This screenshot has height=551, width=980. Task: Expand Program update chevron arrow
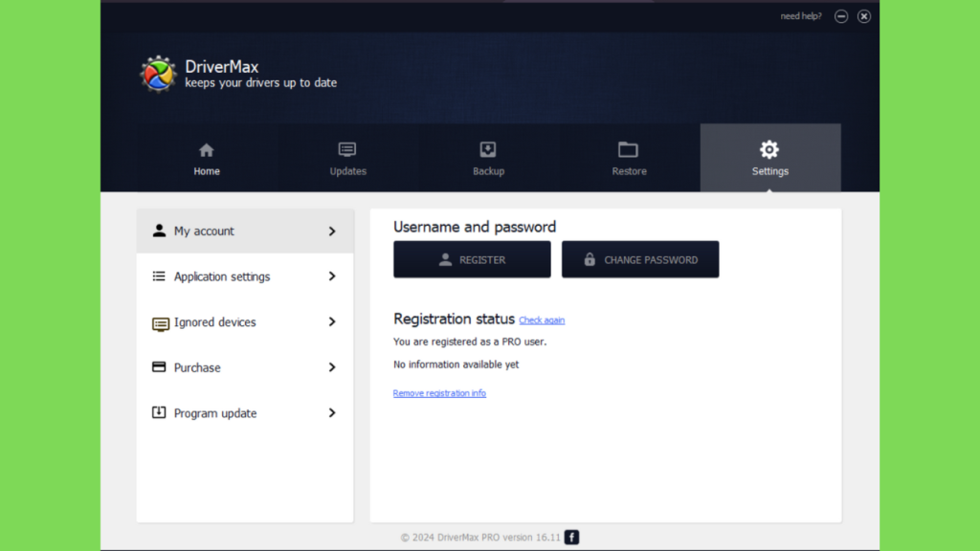click(332, 413)
